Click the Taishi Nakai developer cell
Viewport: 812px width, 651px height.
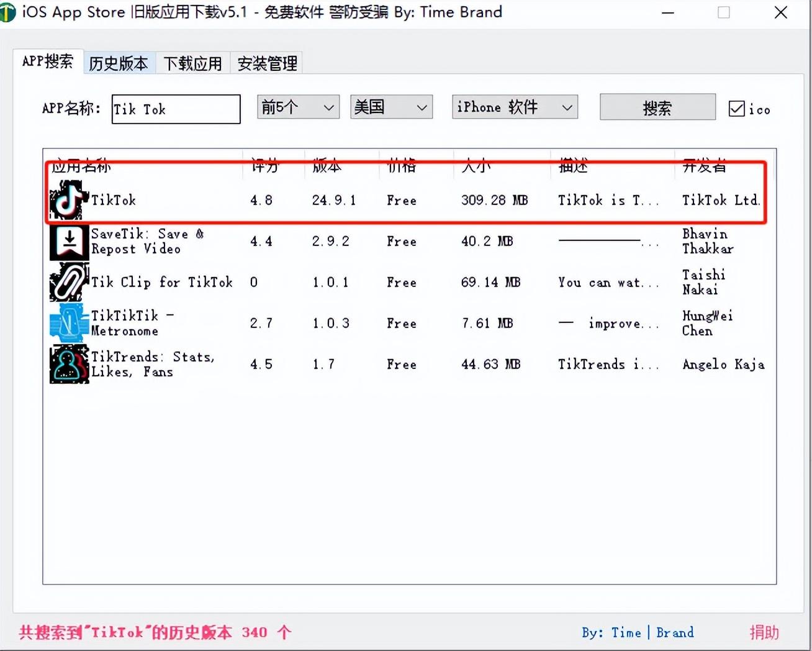[x=703, y=282]
